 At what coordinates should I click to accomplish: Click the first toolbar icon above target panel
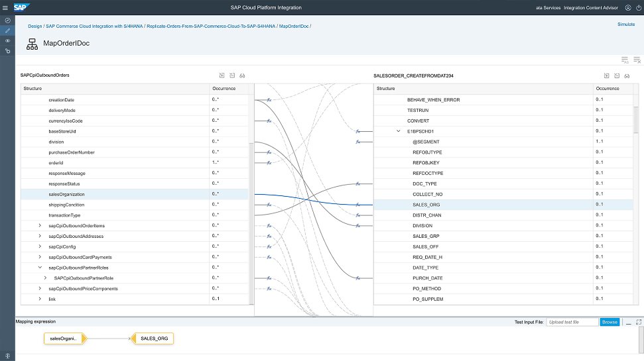pos(625,60)
